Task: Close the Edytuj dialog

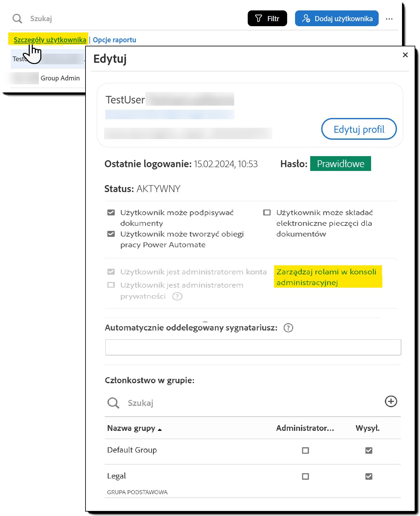Action: (x=405, y=55)
